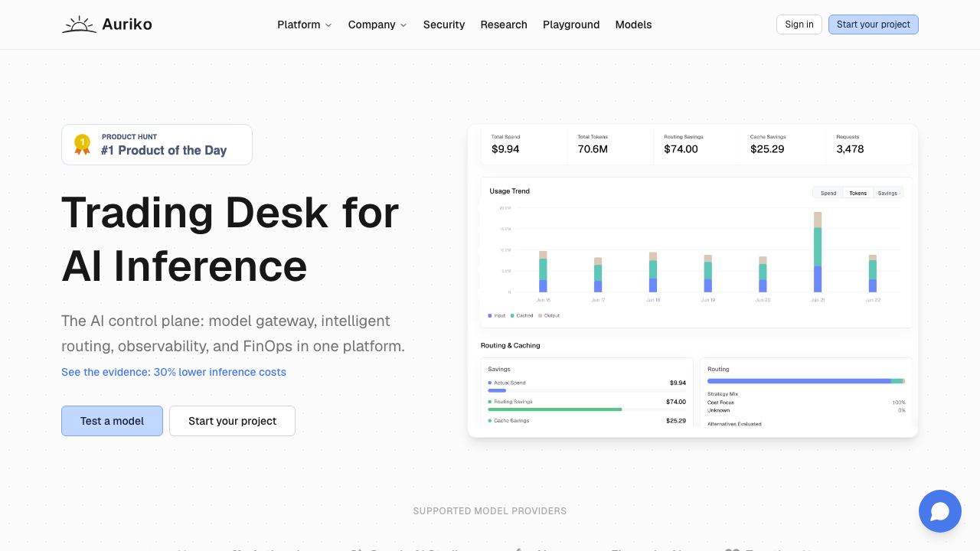
Task: Click the Cost Focus row
Action: tap(806, 403)
